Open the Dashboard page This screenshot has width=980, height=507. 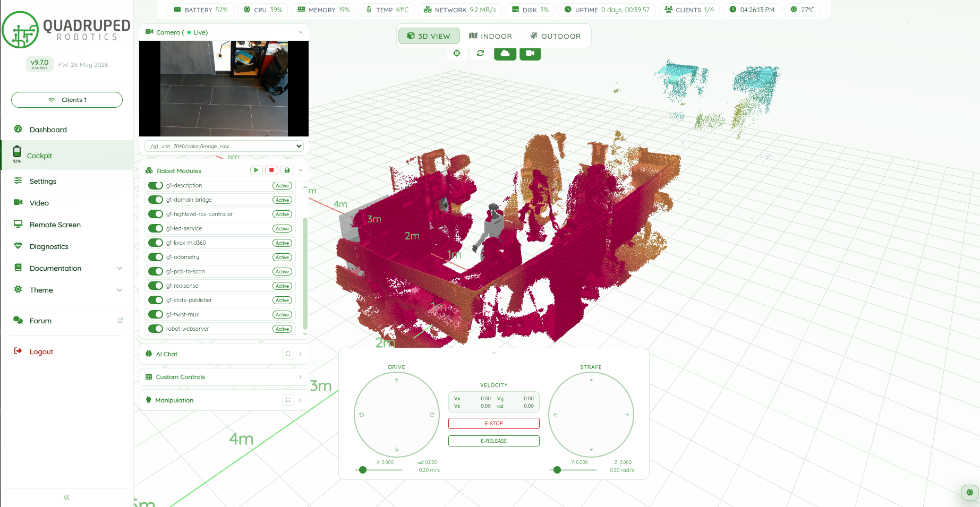48,130
